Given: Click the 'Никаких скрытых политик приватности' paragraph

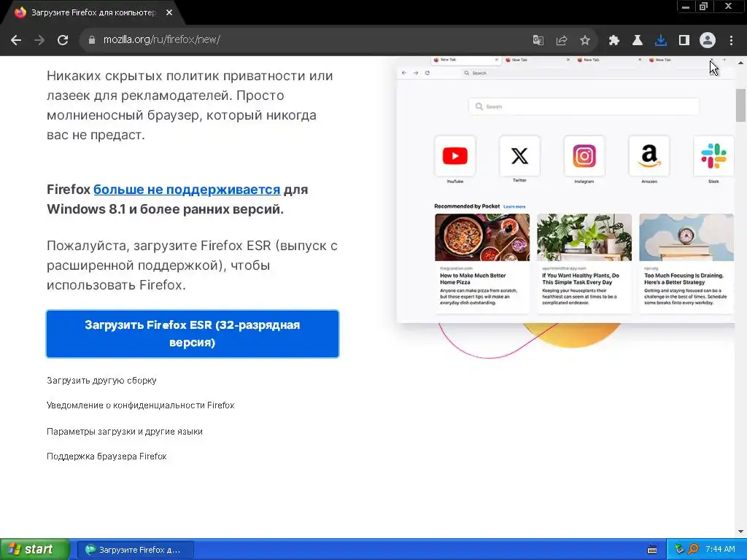Looking at the screenshot, I should pos(190,105).
